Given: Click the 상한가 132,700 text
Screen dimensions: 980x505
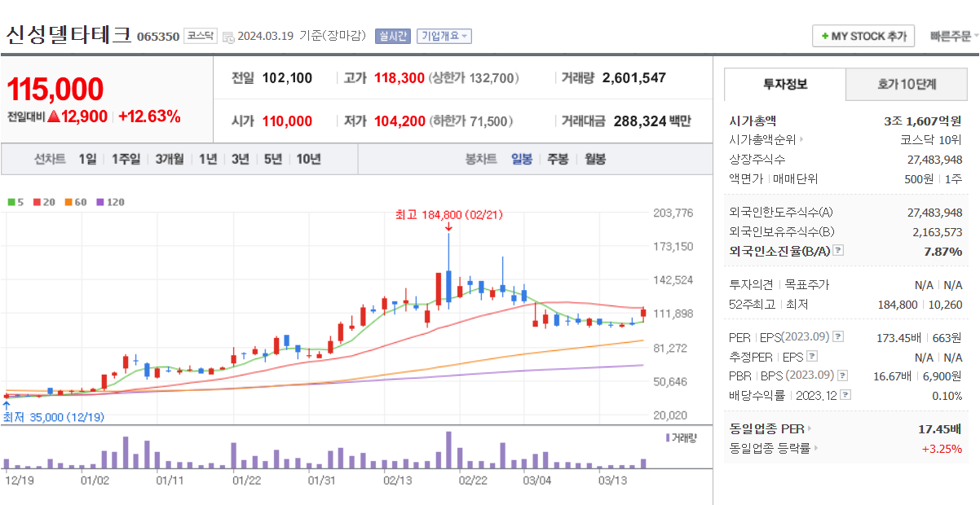Looking at the screenshot, I should [x=473, y=78].
